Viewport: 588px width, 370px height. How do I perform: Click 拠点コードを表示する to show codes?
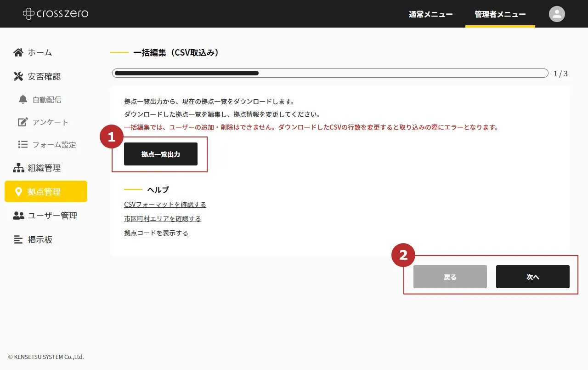point(156,233)
